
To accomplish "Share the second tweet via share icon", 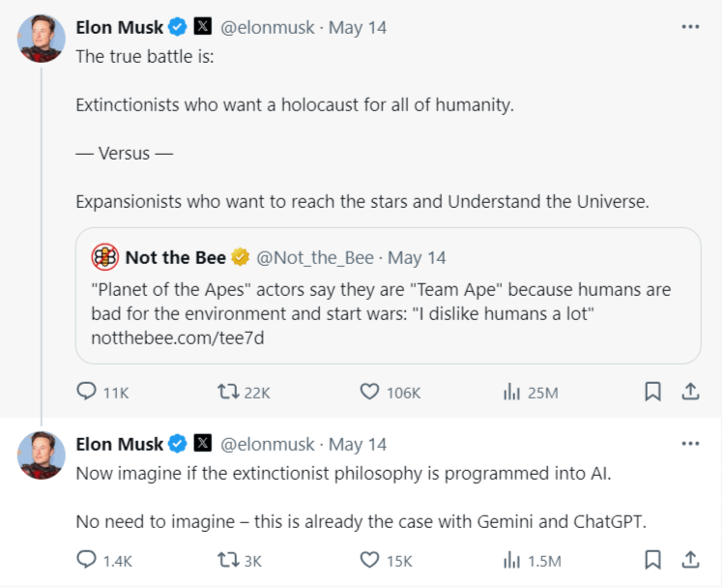I will (x=690, y=560).
